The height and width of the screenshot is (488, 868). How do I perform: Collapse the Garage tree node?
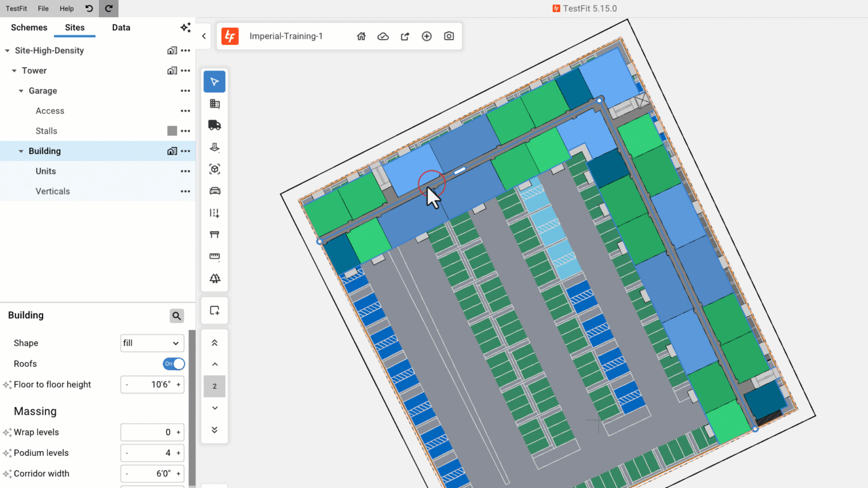click(x=21, y=91)
